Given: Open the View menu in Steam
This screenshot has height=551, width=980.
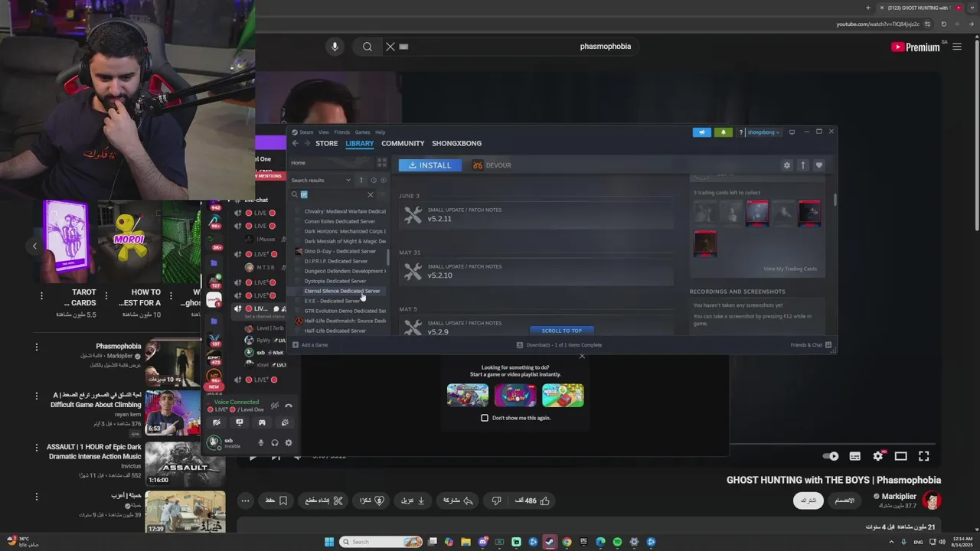Looking at the screenshot, I should tap(324, 132).
